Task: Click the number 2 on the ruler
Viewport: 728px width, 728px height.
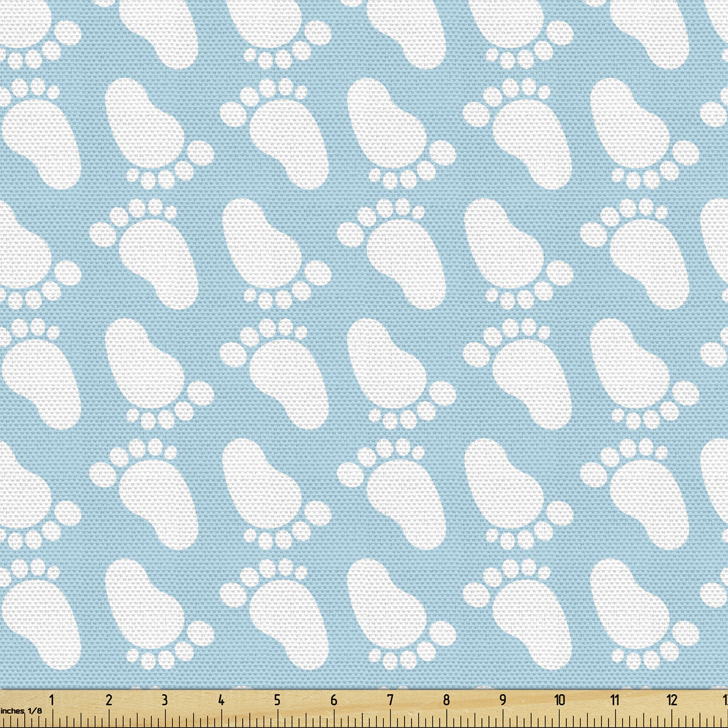Action: coord(109,700)
